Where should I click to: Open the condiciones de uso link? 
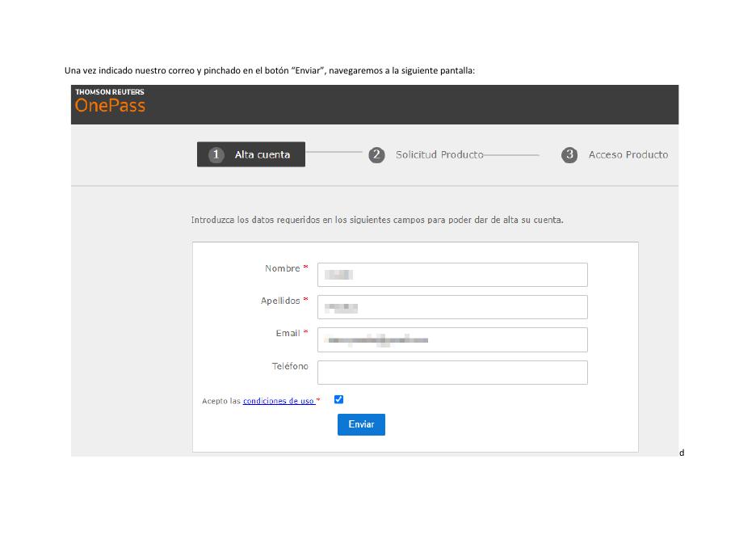279,401
